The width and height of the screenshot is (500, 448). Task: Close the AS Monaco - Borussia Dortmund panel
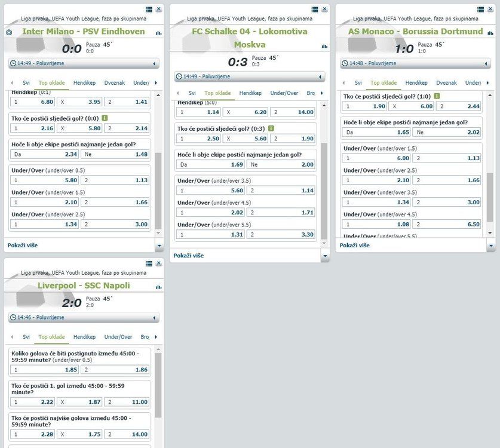tap(490, 9)
